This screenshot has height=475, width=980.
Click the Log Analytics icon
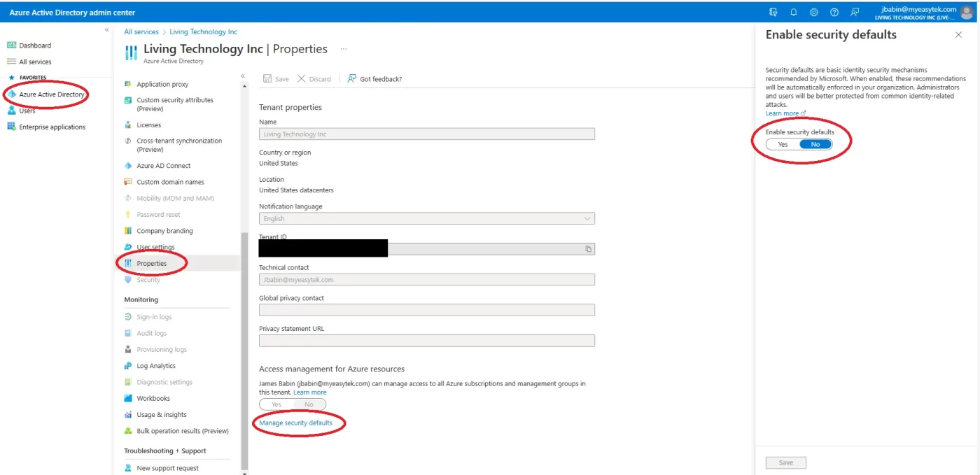click(x=128, y=366)
